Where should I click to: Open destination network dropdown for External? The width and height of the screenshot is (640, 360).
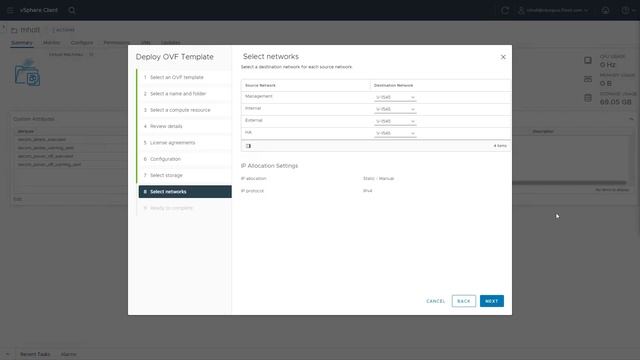pos(395,121)
